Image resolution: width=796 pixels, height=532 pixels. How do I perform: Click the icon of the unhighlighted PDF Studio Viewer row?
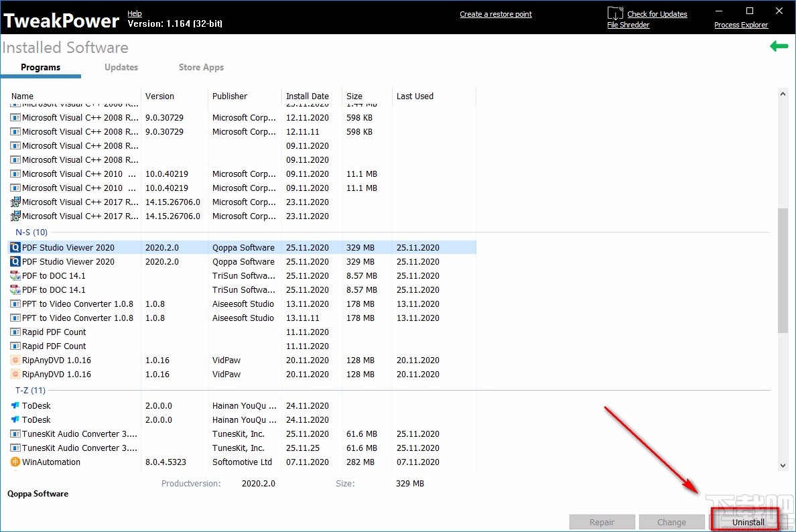[15, 262]
